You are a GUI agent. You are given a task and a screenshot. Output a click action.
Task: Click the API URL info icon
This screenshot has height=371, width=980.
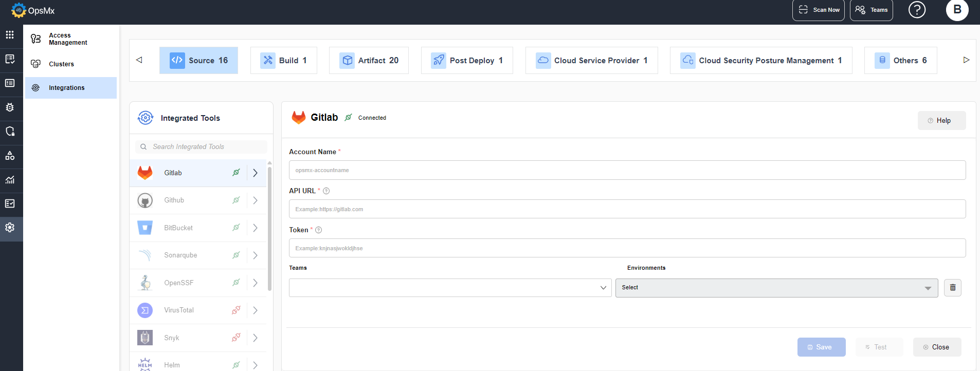326,191
